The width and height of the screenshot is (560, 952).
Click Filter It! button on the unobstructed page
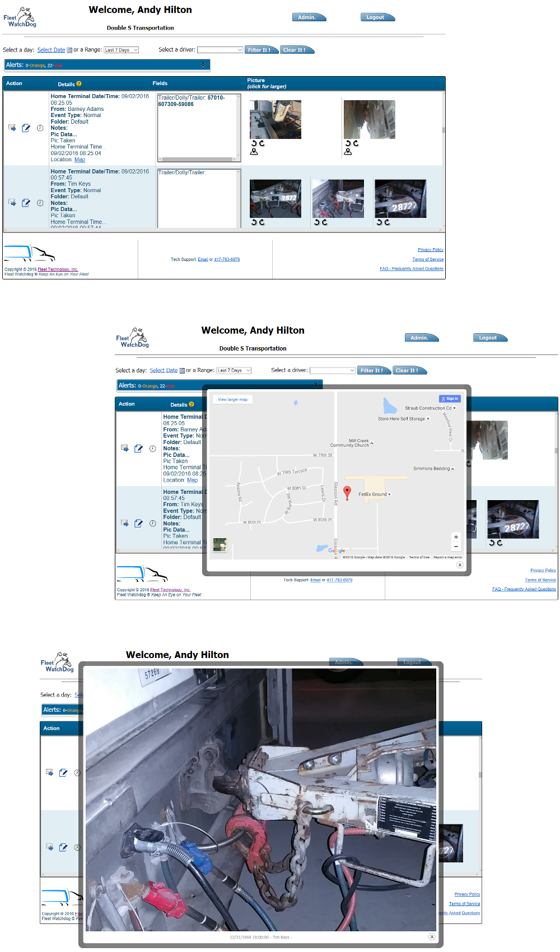(x=262, y=50)
